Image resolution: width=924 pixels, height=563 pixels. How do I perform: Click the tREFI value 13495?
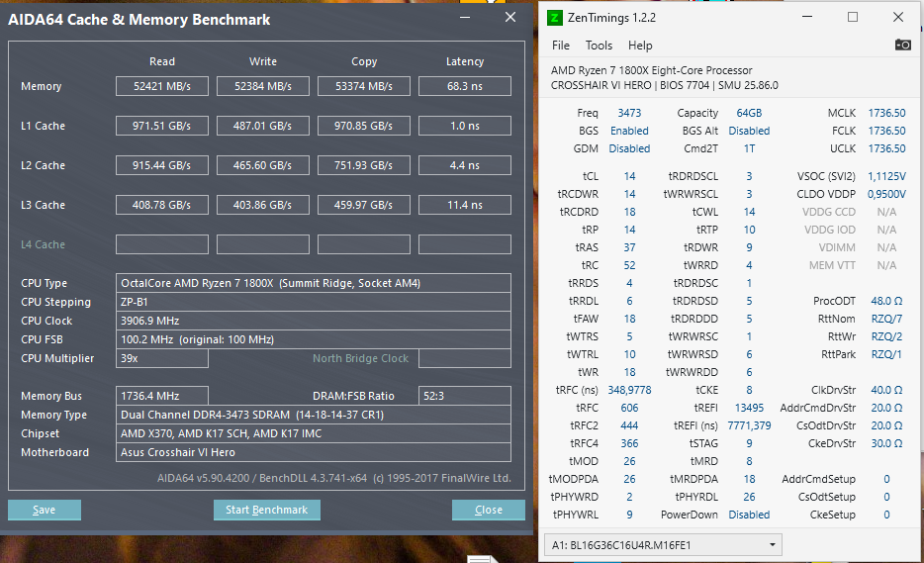point(749,408)
